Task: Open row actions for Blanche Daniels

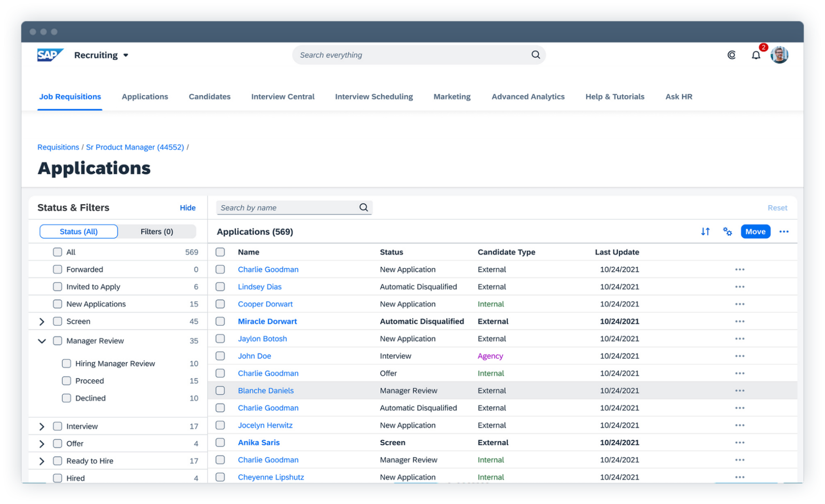Action: 740,391
